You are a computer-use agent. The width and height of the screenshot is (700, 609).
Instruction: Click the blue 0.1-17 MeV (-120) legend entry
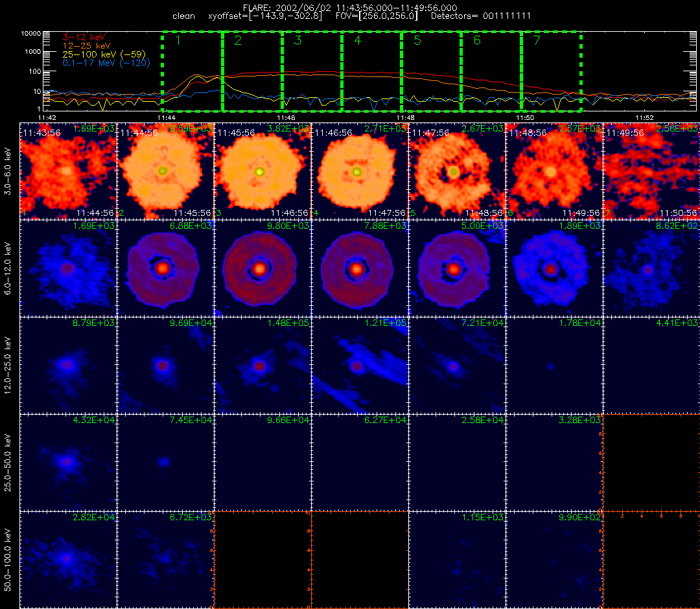coord(106,63)
